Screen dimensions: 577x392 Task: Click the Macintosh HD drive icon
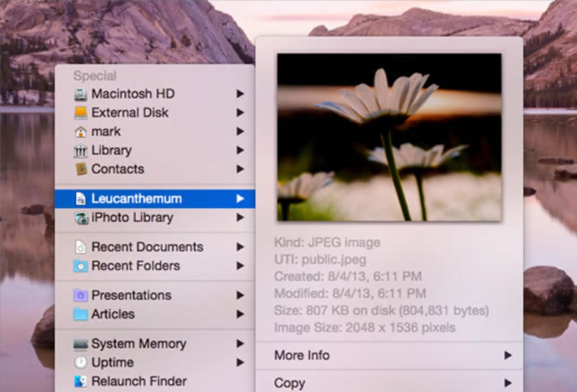(80, 94)
